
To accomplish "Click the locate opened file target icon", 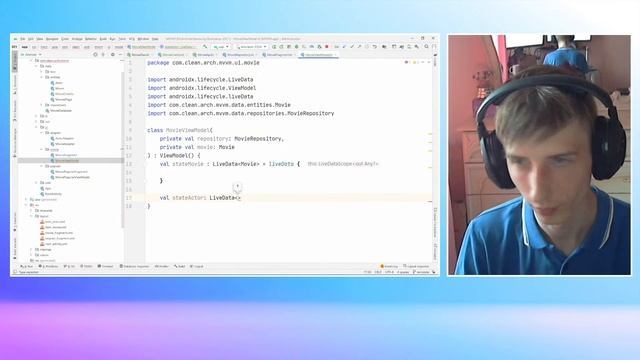I will pyautogui.click(x=95, y=55).
